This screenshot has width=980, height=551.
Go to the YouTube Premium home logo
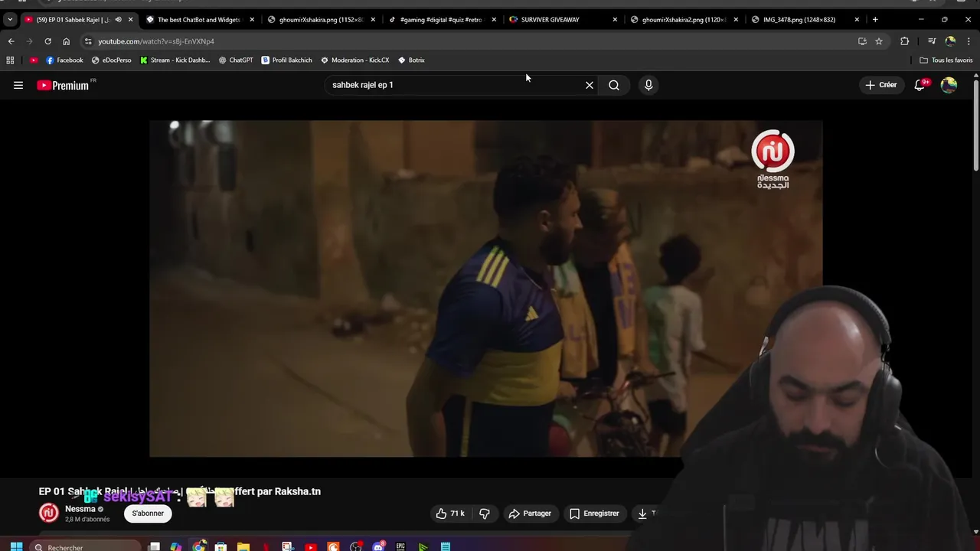pos(64,85)
